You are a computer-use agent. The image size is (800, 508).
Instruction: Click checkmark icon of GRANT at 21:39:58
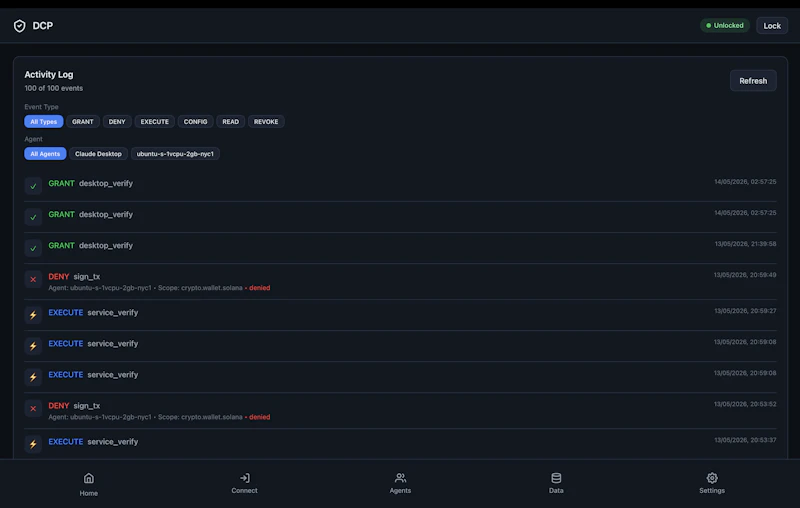coord(33,248)
